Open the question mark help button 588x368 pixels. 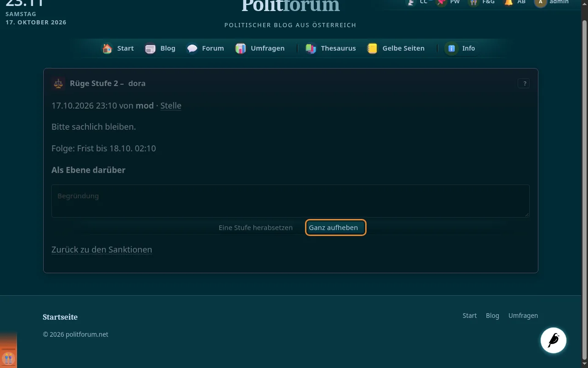[x=524, y=83]
